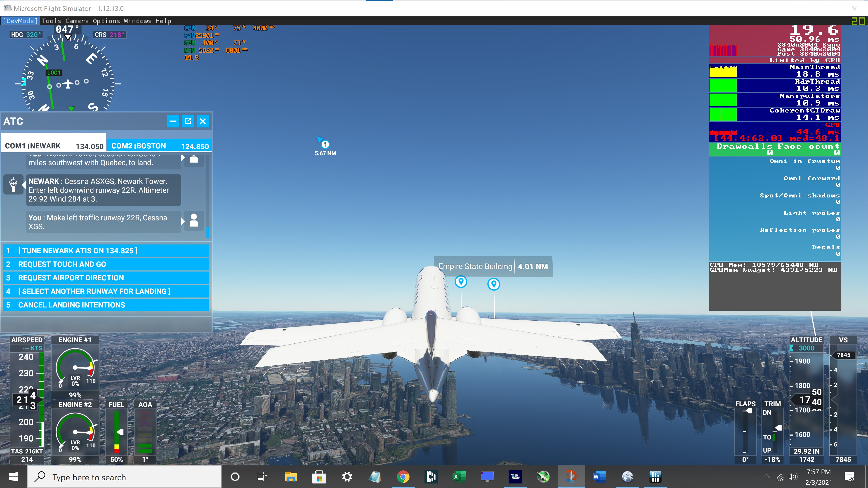
Task: Open Flight Simulator taskbar icon
Action: 515,477
